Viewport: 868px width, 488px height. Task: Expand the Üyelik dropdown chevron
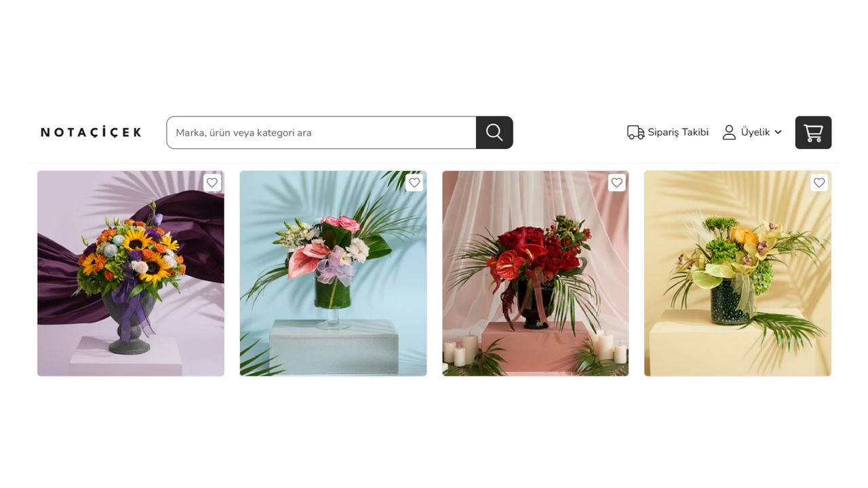point(778,132)
